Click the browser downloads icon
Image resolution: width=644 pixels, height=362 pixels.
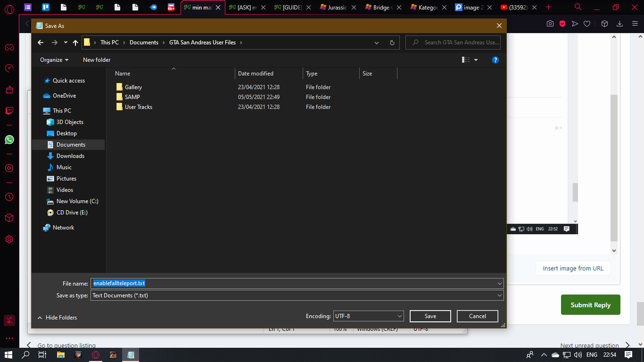click(x=620, y=24)
